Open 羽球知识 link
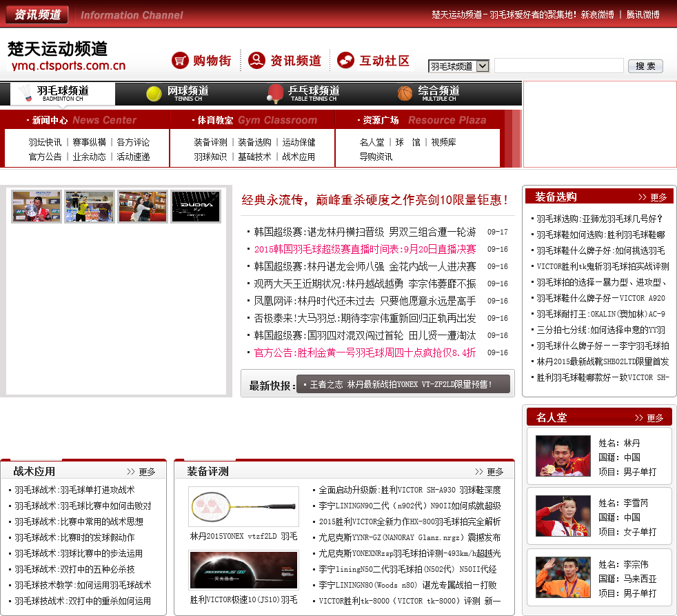 [210, 157]
